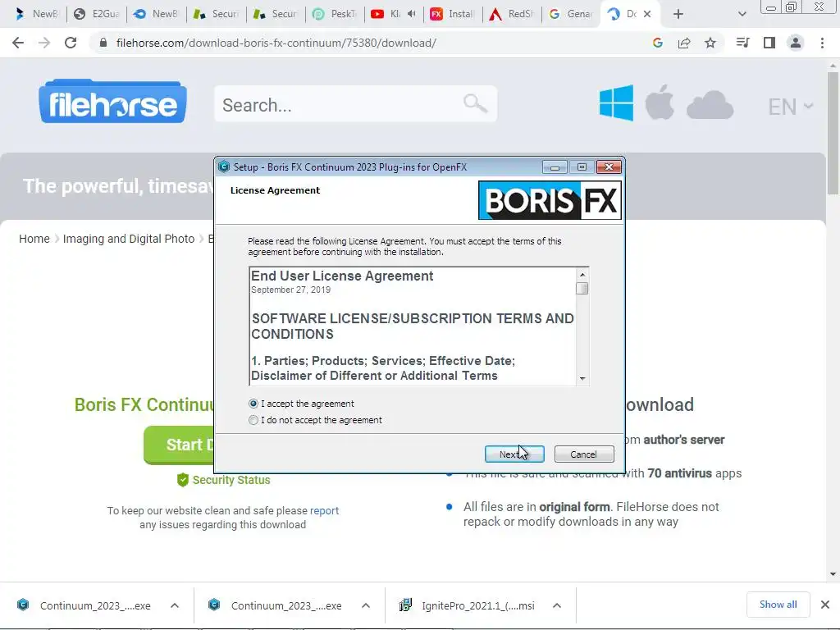Expand options for first Continuum_2023 download
Viewport: 840px width, 630px height.
175,606
